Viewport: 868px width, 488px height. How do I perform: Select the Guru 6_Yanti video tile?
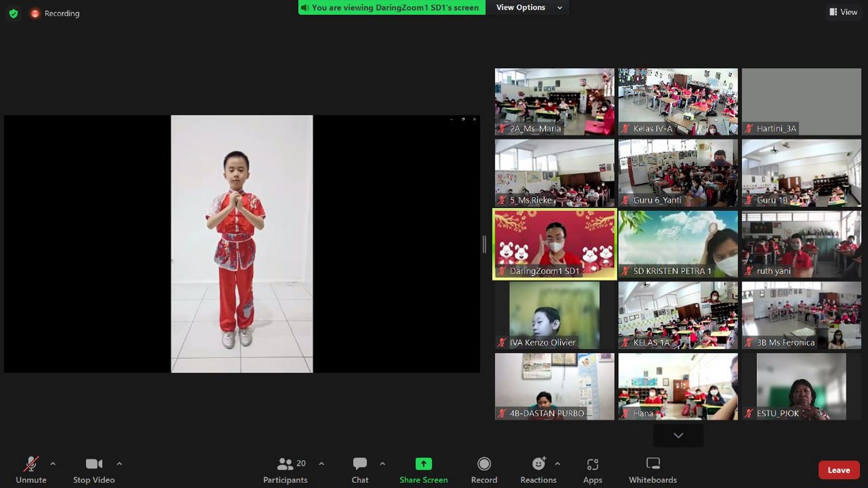(678, 173)
